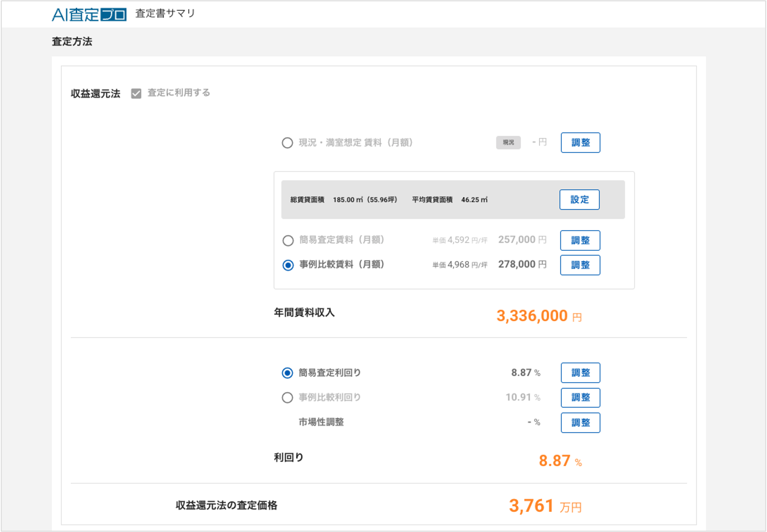Open 調整 for 市場性調整
This screenshot has width=767, height=532.
coord(580,423)
